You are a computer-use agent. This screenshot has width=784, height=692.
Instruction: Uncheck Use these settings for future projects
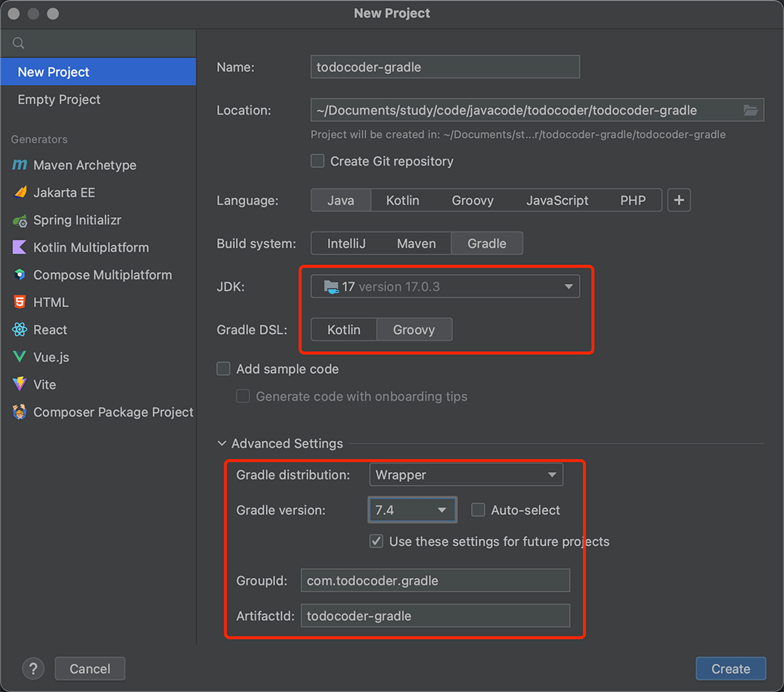[x=377, y=541]
